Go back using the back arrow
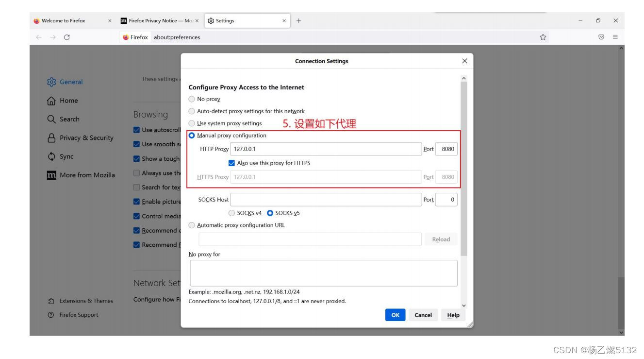Viewport: 644px width, 359px height. [x=39, y=37]
